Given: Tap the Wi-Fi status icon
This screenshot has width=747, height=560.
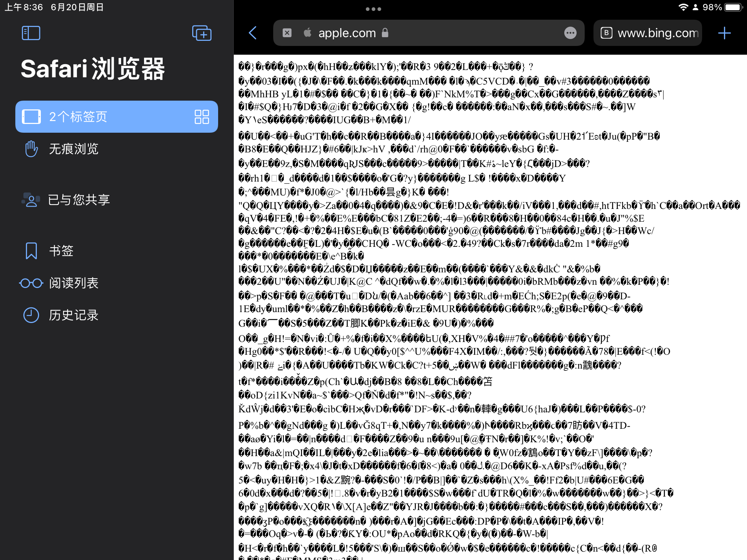Looking at the screenshot, I should 683,7.
